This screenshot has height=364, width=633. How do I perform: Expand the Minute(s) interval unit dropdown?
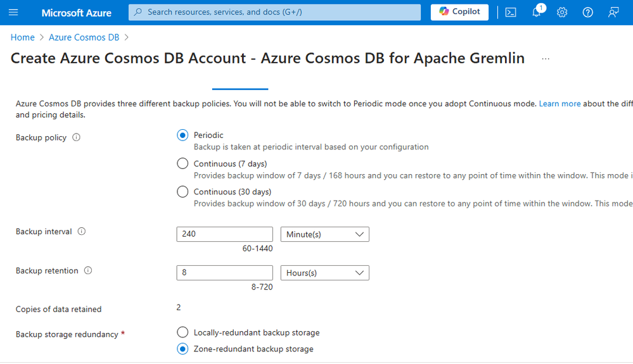point(324,234)
